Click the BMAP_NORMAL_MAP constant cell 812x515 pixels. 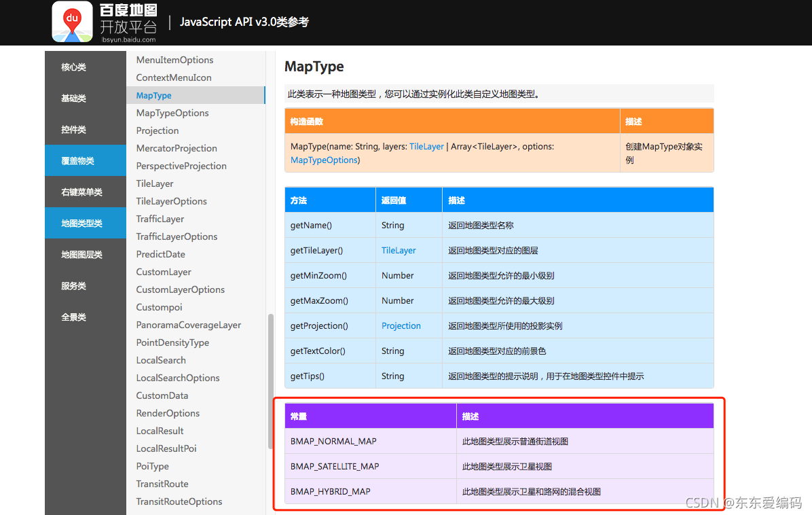(371, 442)
